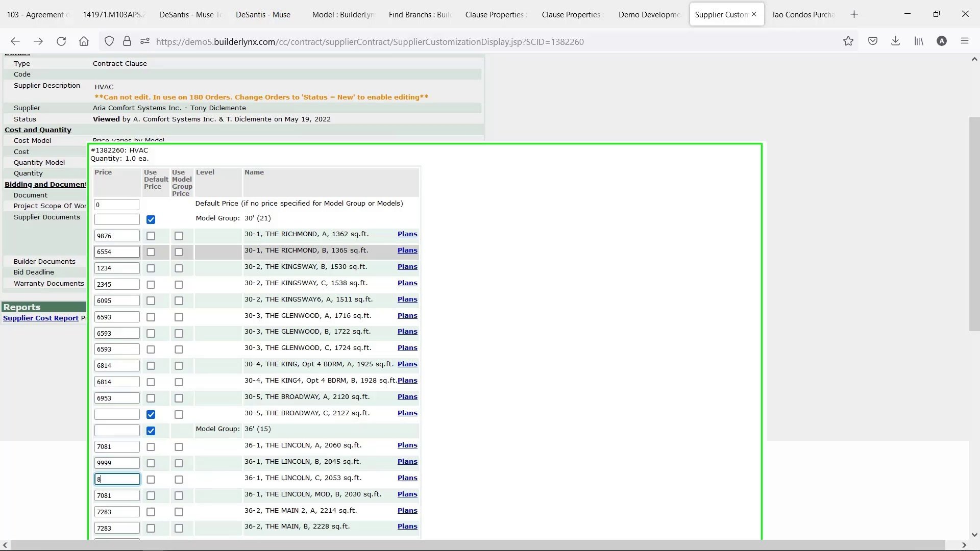
Task: Click the tracking protection shield icon
Action: pos(109,41)
